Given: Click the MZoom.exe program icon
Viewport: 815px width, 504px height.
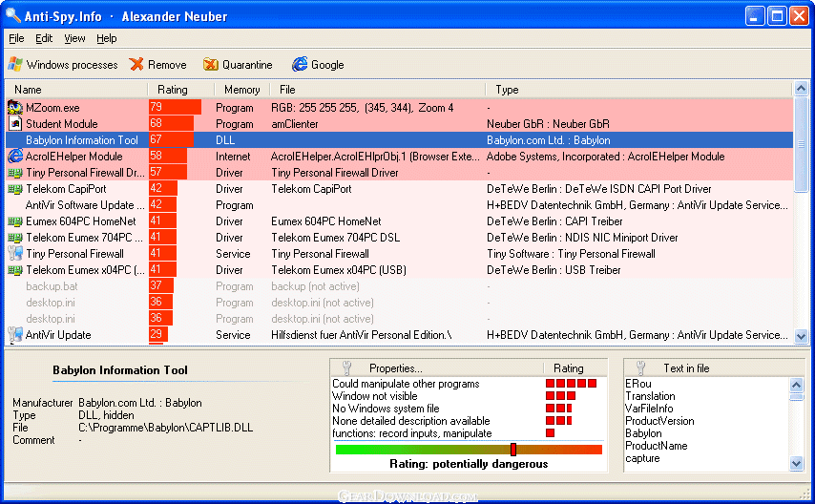Looking at the screenshot, I should click(15, 108).
